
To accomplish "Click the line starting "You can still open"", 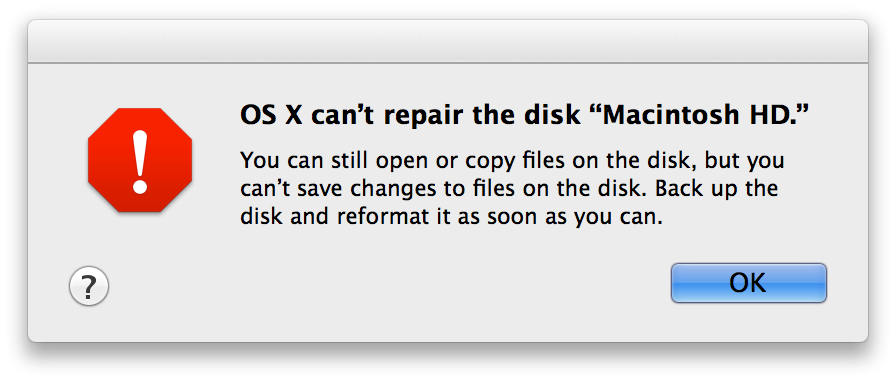I will pos(511,161).
